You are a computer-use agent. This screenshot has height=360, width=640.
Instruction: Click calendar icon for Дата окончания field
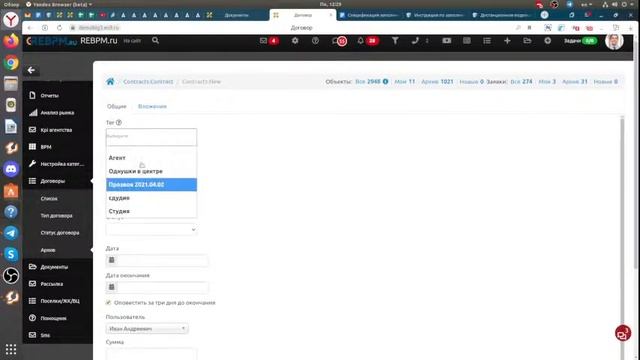(111, 287)
